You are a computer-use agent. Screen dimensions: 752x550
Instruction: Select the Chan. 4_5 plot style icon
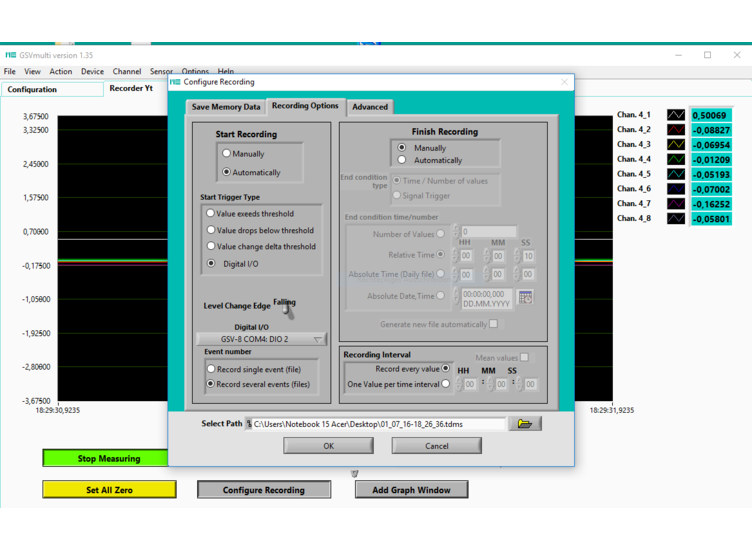(x=676, y=174)
